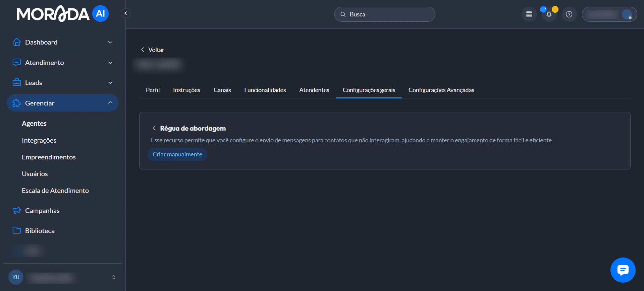Click the Voltar back arrow icon
The height and width of the screenshot is (291, 644).
(x=143, y=50)
